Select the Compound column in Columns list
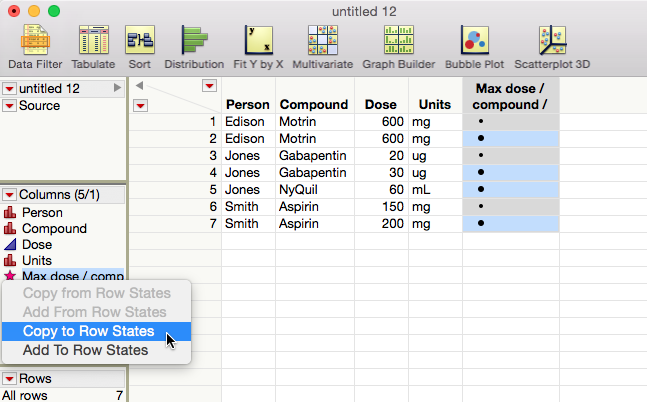Screen dimensions: 647x402 [54, 228]
